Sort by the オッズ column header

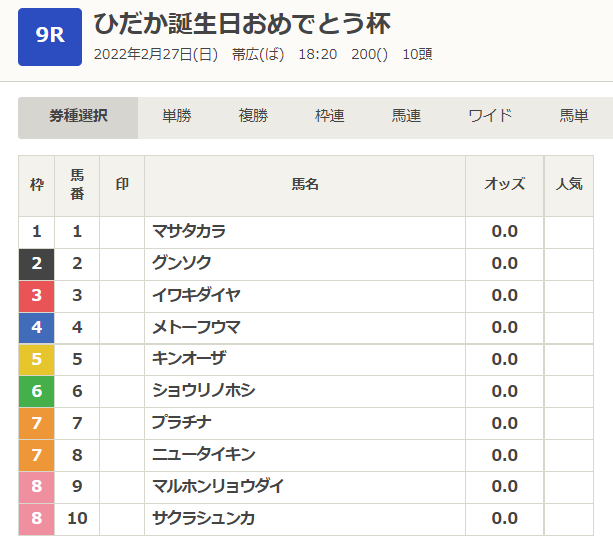tap(504, 185)
